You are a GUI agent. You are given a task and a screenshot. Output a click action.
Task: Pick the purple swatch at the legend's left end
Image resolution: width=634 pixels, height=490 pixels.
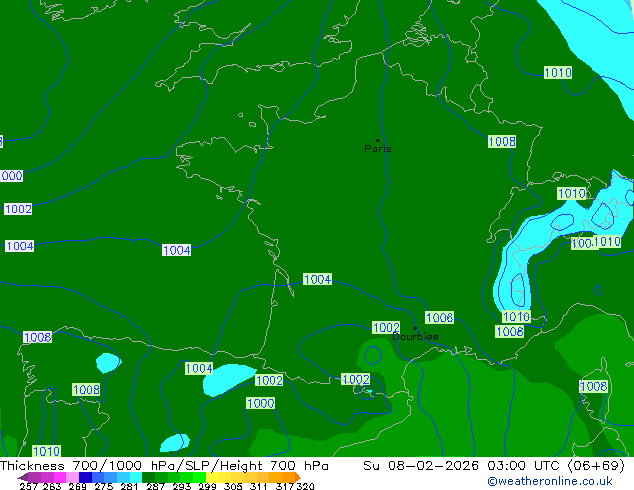click(x=34, y=477)
